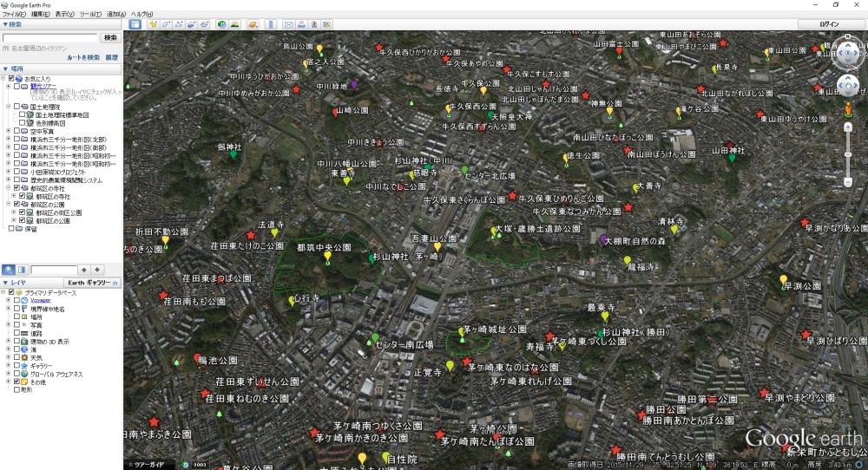
Task: Click the email toolbar icon
Action: pyautogui.click(x=289, y=24)
